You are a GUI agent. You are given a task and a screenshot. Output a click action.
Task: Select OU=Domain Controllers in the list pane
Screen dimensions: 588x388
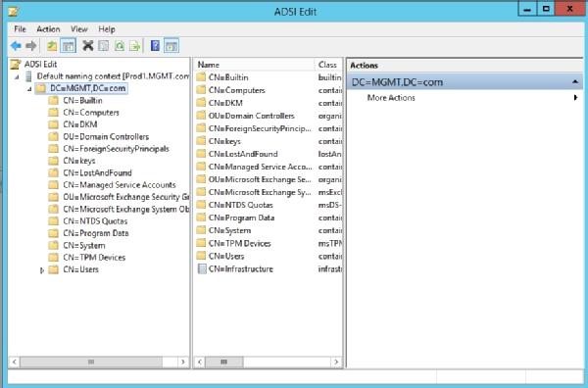[x=251, y=116]
